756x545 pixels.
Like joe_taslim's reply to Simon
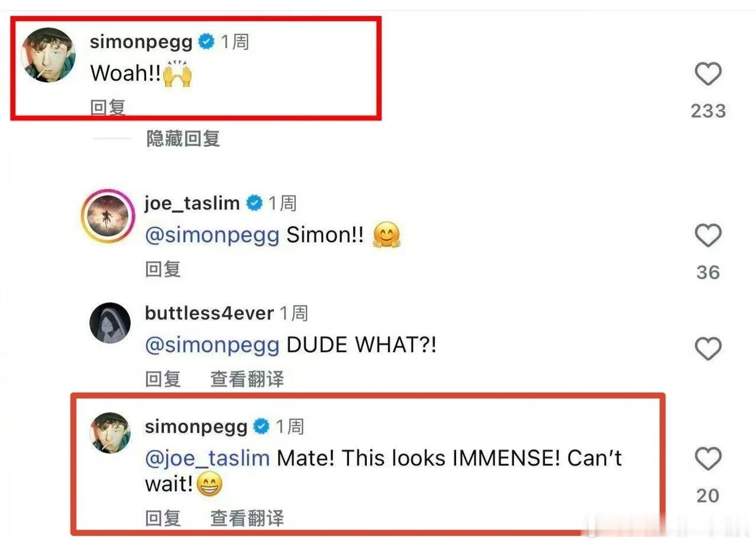(x=707, y=236)
